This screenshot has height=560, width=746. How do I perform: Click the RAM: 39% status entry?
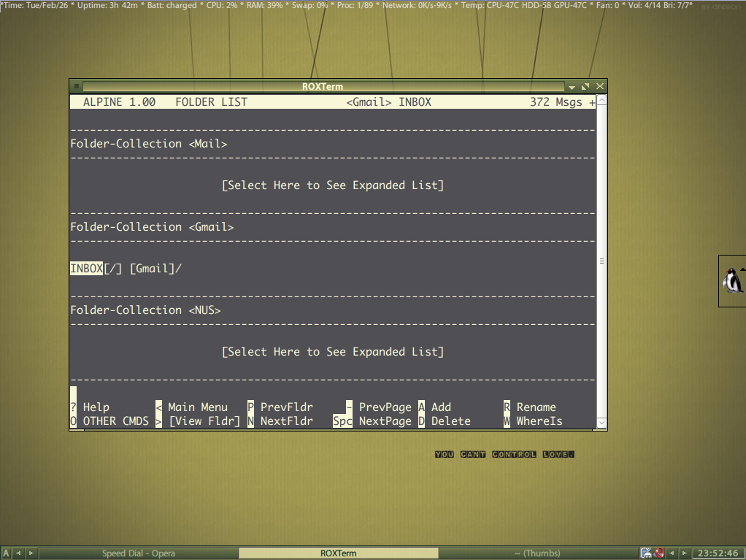pos(264,5)
